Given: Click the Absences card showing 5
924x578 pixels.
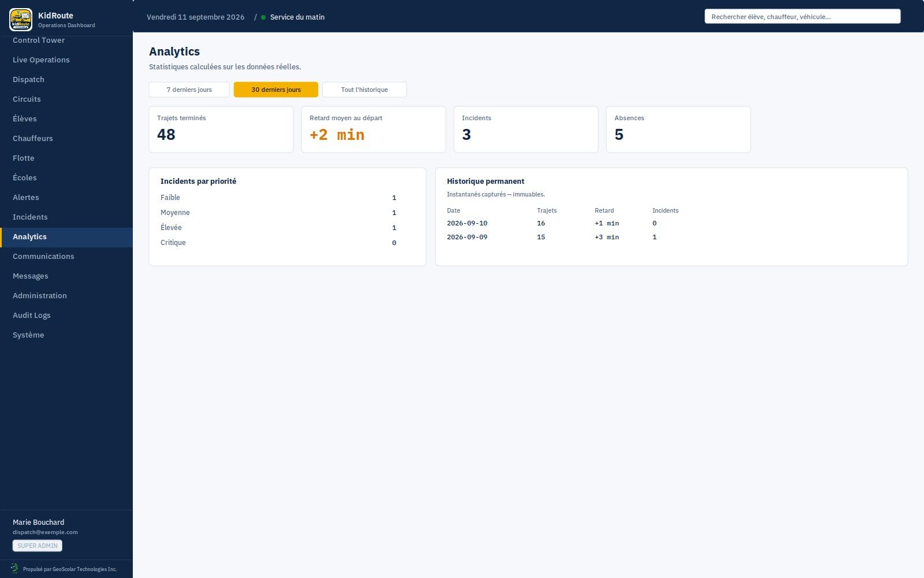Looking at the screenshot, I should coord(679,129).
